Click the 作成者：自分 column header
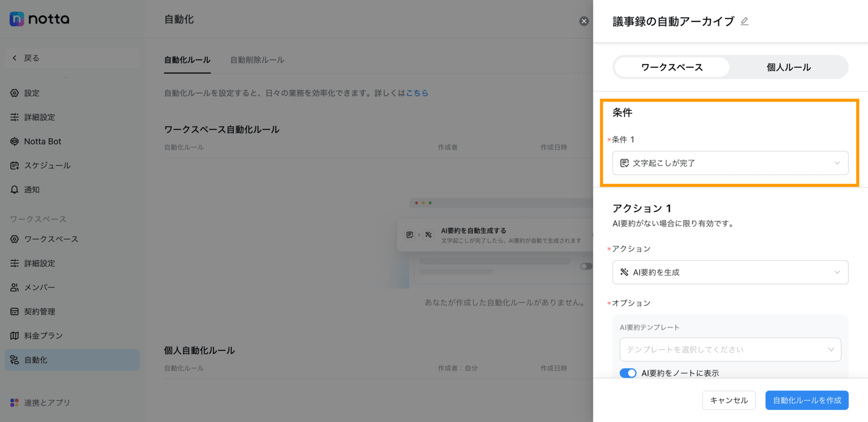This screenshot has height=422, width=868. coord(458,368)
